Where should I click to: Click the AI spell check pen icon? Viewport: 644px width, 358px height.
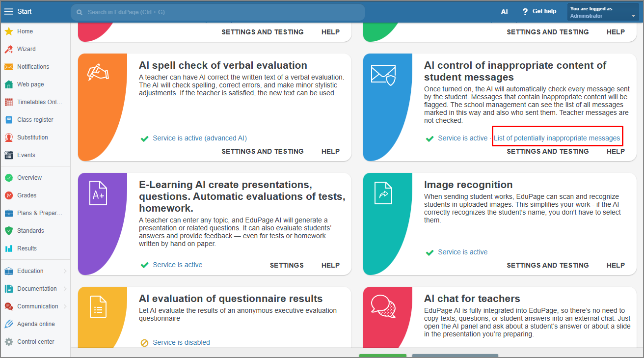pyautogui.click(x=98, y=73)
